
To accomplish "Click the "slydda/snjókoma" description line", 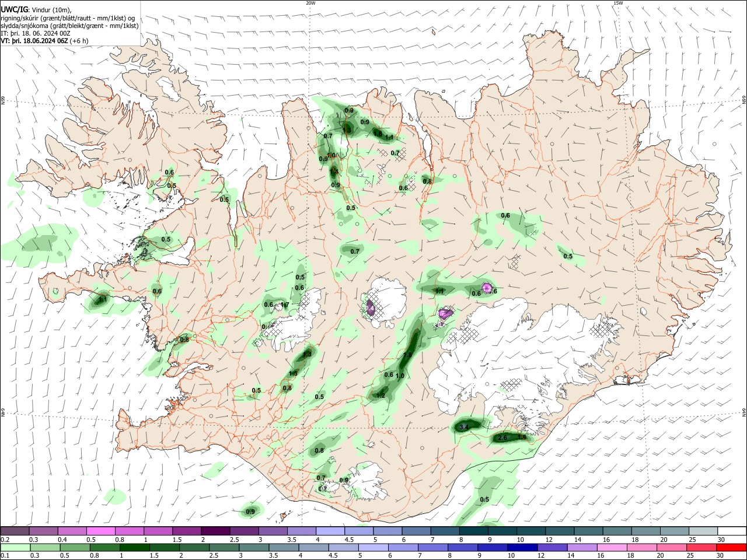I will tap(69, 26).
